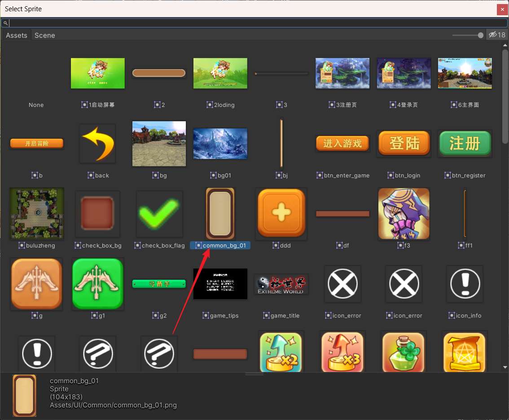
Task: Pick the orange g crossbow sprite
Action: [36, 284]
